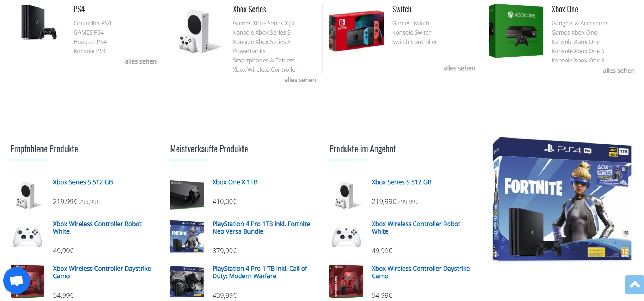The width and height of the screenshot is (644, 301).
Task: Click the Nintendo Switch box image
Action: click(x=357, y=31)
